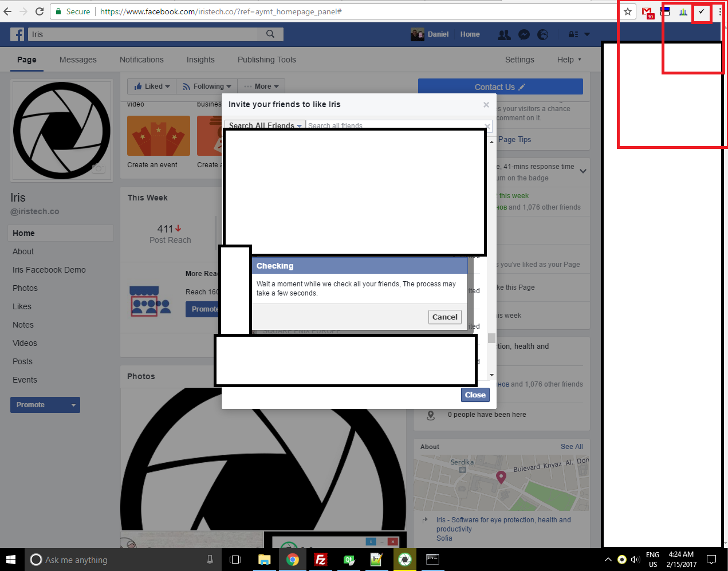Click the checkmark extension icon
The width and height of the screenshot is (728, 571).
click(701, 11)
